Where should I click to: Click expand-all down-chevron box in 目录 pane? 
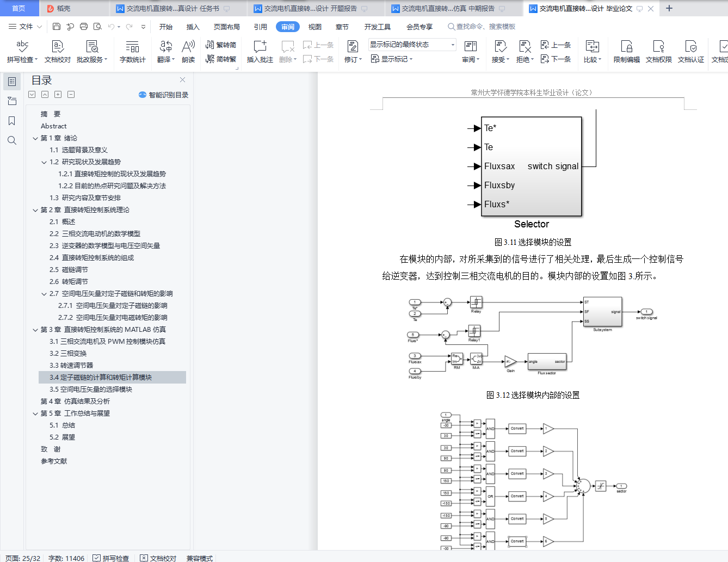coord(32,95)
